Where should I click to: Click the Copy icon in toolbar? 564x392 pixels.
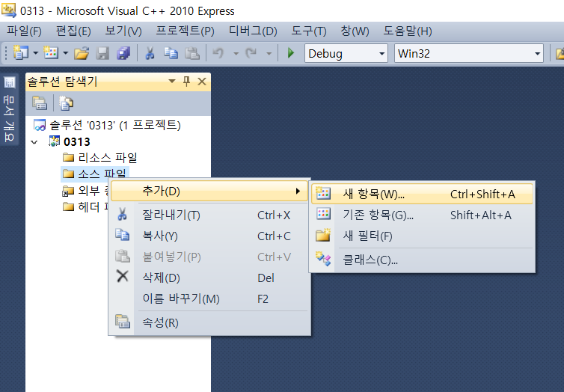pyautogui.click(x=171, y=54)
